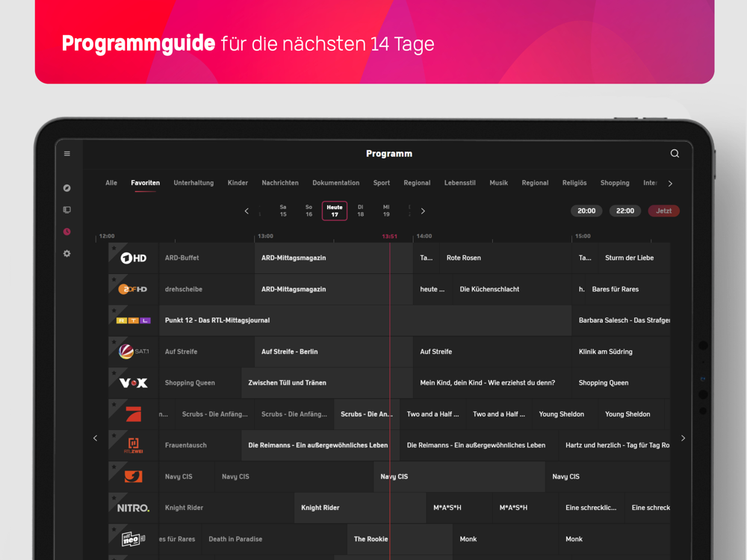Jump to 20:00 time slot
Image resolution: width=747 pixels, height=560 pixels.
(x=586, y=211)
